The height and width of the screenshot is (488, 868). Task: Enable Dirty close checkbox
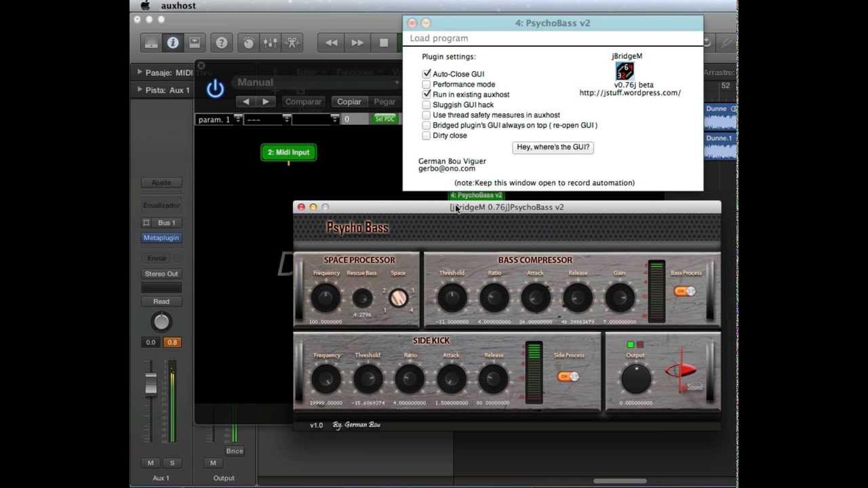(427, 135)
